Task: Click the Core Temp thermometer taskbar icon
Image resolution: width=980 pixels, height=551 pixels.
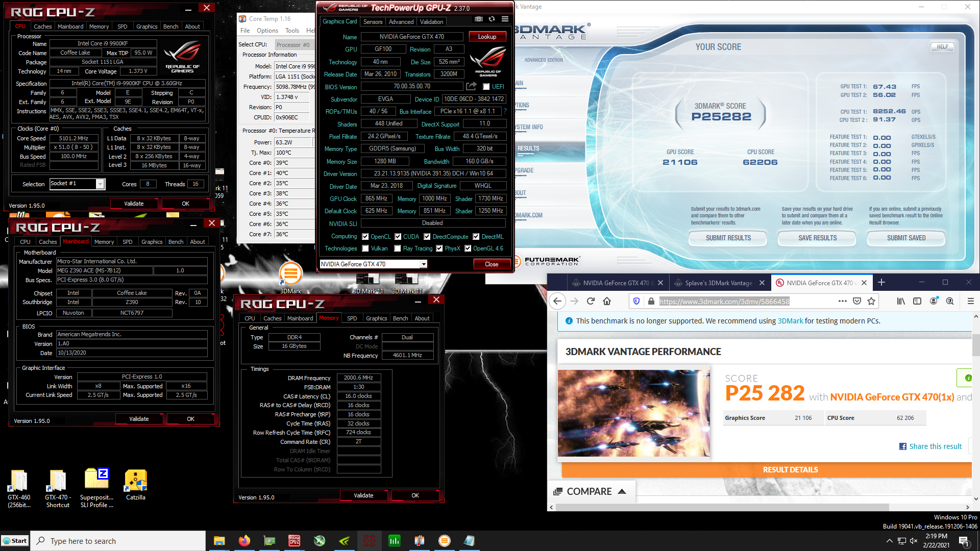Action: (x=420, y=541)
